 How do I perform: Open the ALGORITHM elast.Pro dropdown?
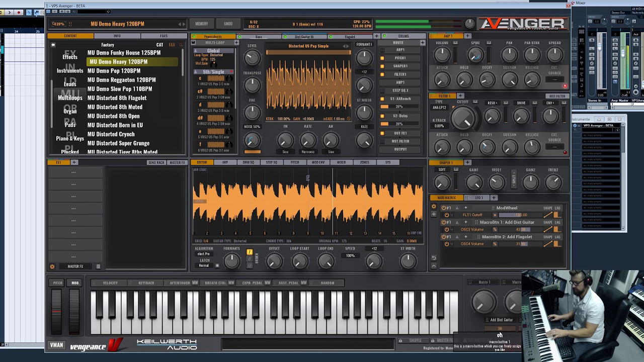point(204,254)
